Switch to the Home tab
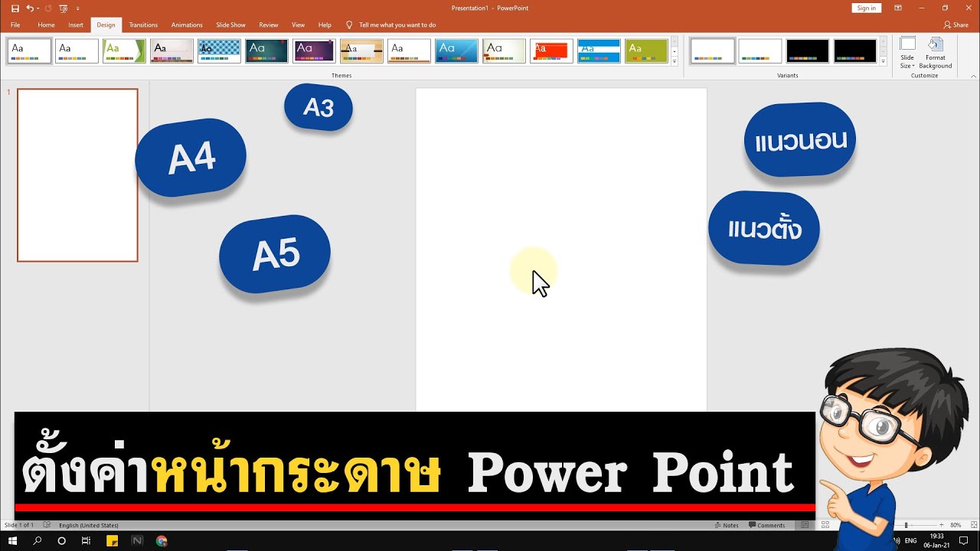The width and height of the screenshot is (980, 551). tap(46, 24)
